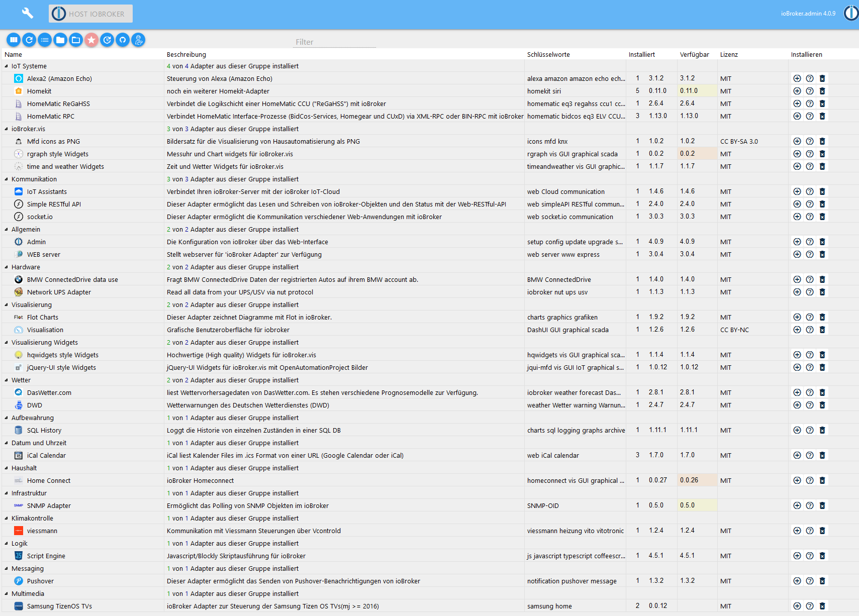Collapse the Multimedia group
Viewport: 859px width, 616px height.
tap(7, 594)
